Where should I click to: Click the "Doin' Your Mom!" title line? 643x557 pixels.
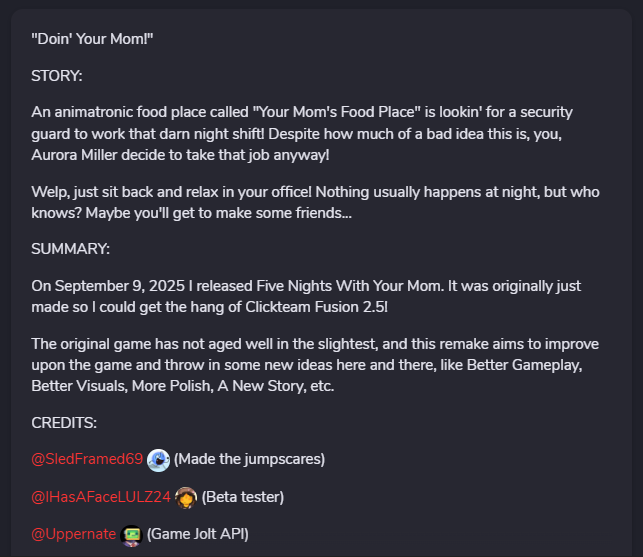92,39
